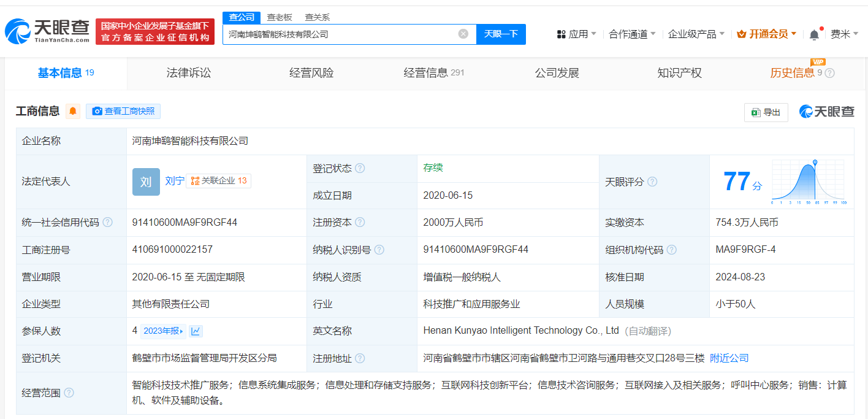868x419 pixels.
Task: Click the registration number 410691000022157
Action: click(172, 250)
